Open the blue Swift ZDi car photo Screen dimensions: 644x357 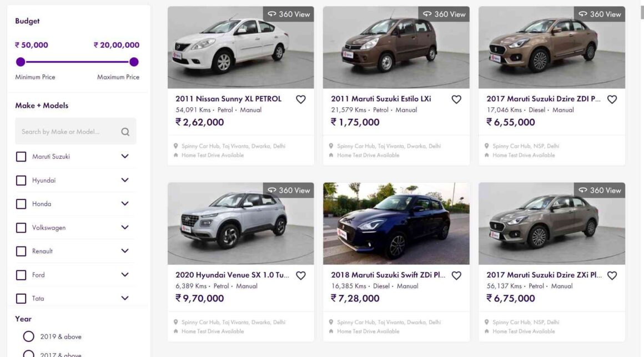[x=396, y=223]
